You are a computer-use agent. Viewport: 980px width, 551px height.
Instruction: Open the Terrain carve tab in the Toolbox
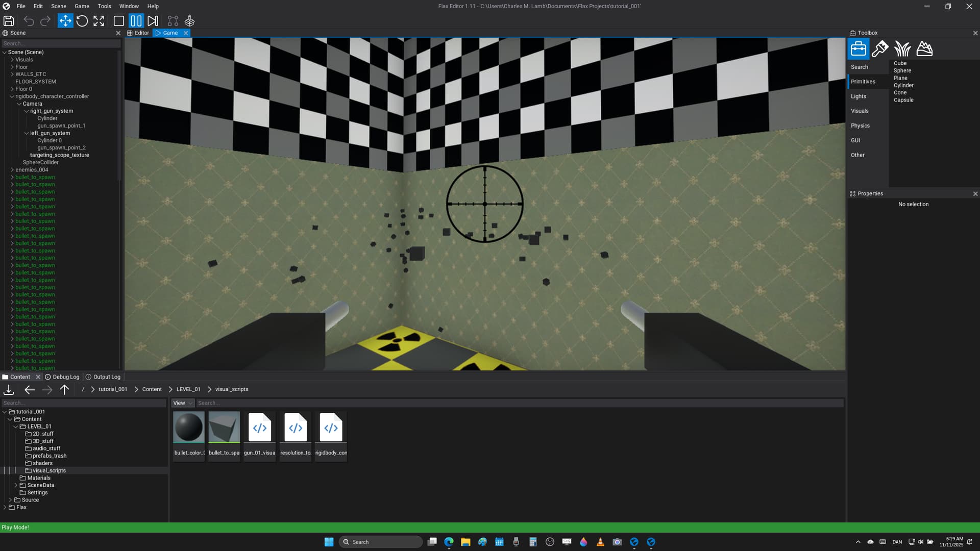924,49
